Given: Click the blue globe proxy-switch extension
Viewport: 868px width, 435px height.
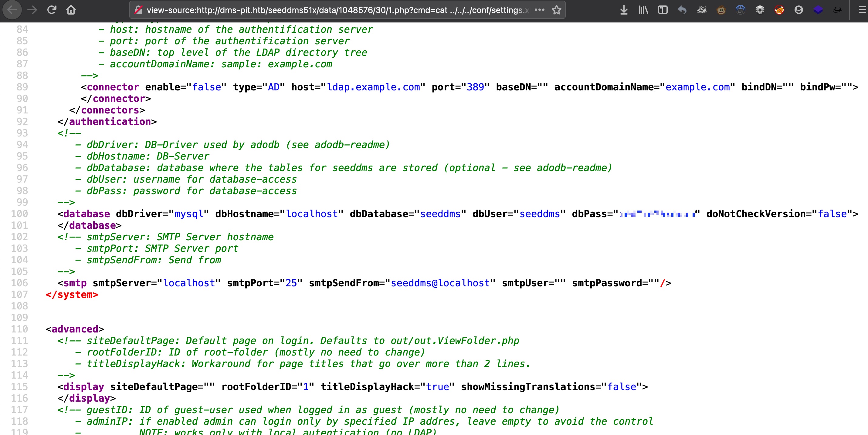Looking at the screenshot, I should click(x=740, y=10).
